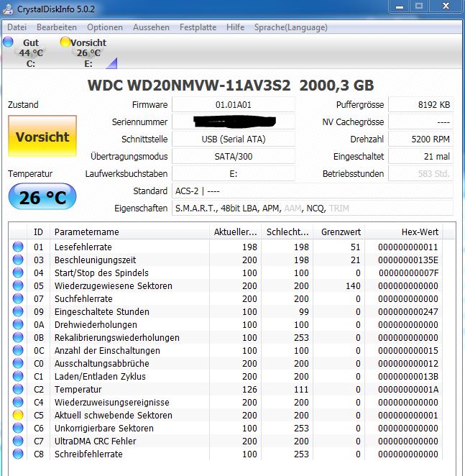Click the Betriebsstunden value 583 Std.

420,173
